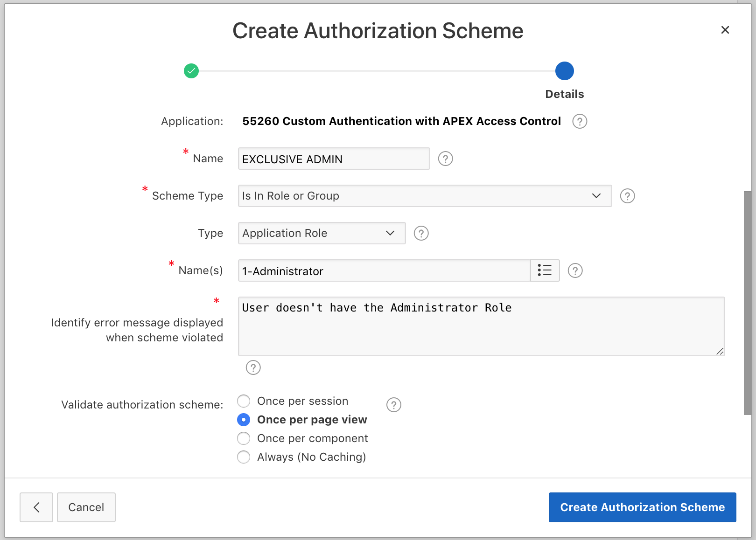Viewport: 756px width, 540px height.
Task: Open the Name(s) list of values picker
Action: tap(545, 270)
